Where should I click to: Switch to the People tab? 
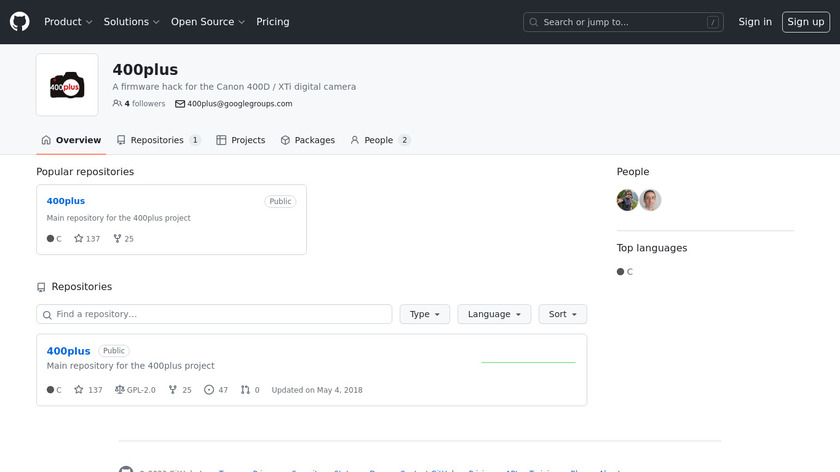pos(379,140)
